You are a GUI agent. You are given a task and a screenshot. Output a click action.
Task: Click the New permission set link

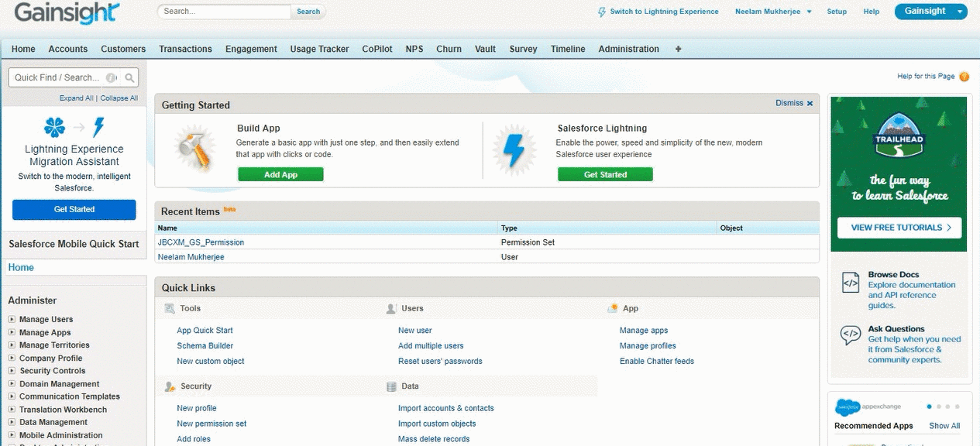point(211,424)
